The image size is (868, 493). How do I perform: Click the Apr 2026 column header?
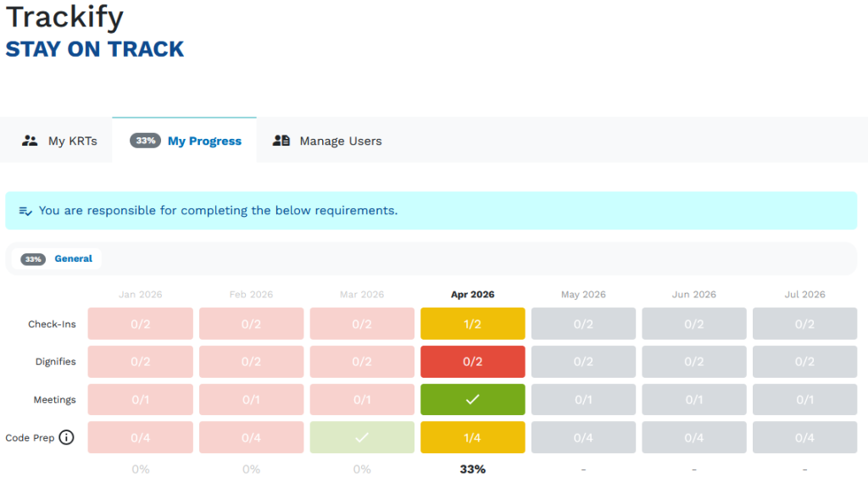(x=472, y=295)
